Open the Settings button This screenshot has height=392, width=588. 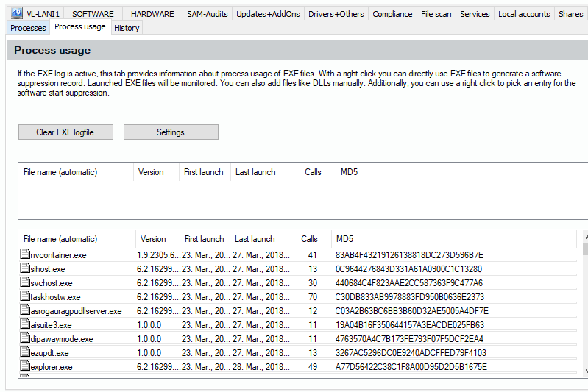click(x=171, y=132)
